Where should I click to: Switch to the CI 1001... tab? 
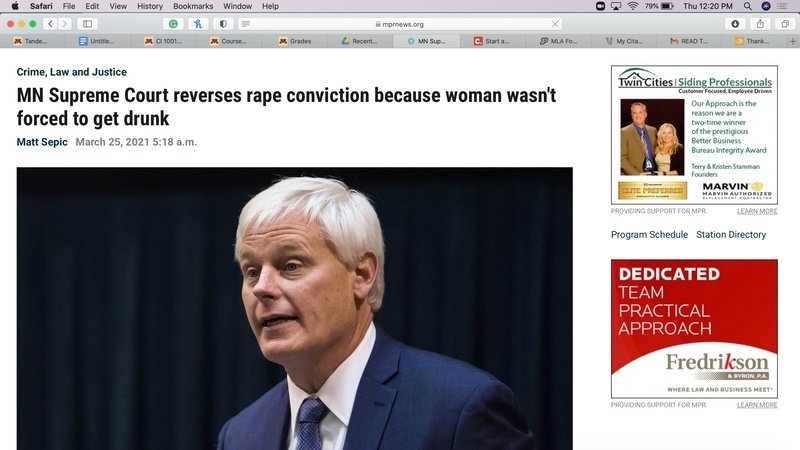coord(164,41)
